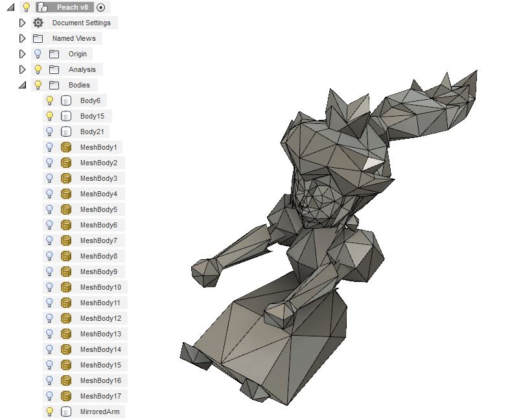Show MeshBody15 using its lightbulb
The width and height of the screenshot is (521, 420).
(x=49, y=365)
